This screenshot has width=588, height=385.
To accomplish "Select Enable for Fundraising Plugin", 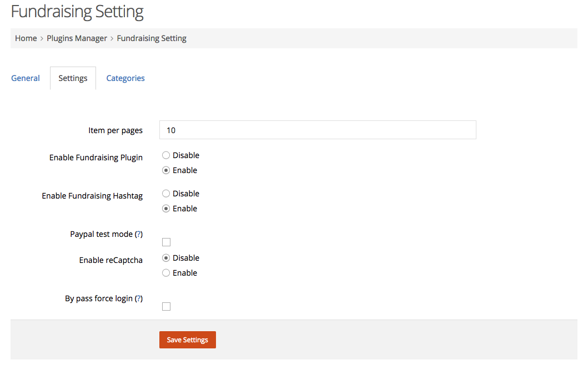I will pyautogui.click(x=166, y=170).
